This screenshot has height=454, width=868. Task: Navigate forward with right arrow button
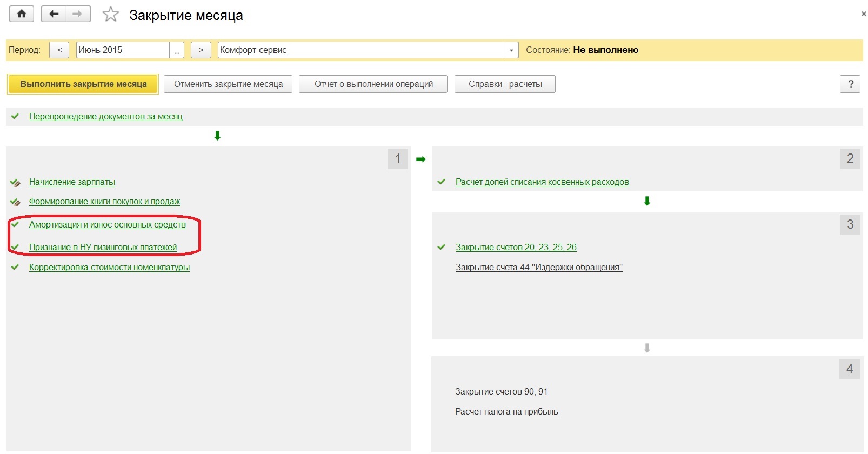(x=78, y=14)
